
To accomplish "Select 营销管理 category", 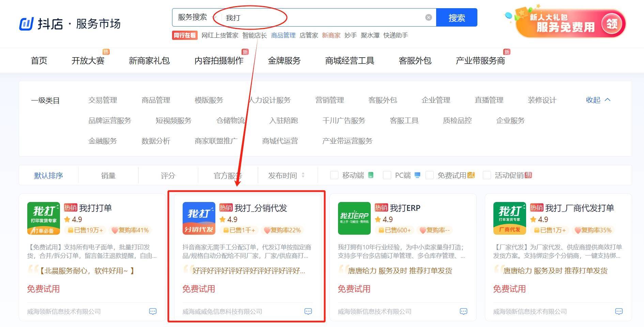I will click(x=329, y=100).
